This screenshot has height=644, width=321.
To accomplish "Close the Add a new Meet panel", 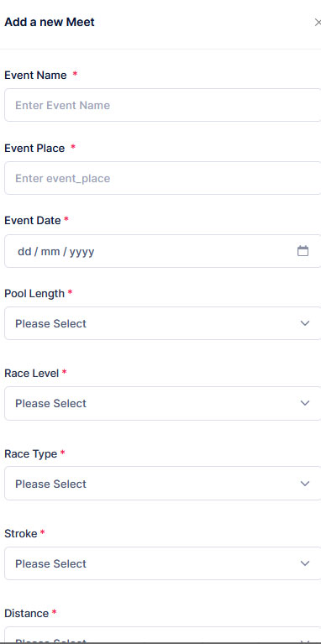I will click(318, 22).
